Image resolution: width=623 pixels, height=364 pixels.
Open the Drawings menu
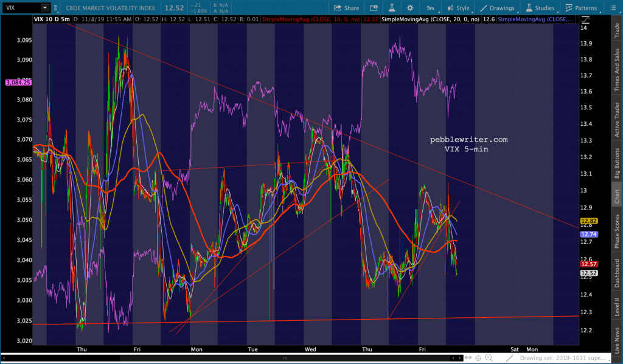point(498,8)
